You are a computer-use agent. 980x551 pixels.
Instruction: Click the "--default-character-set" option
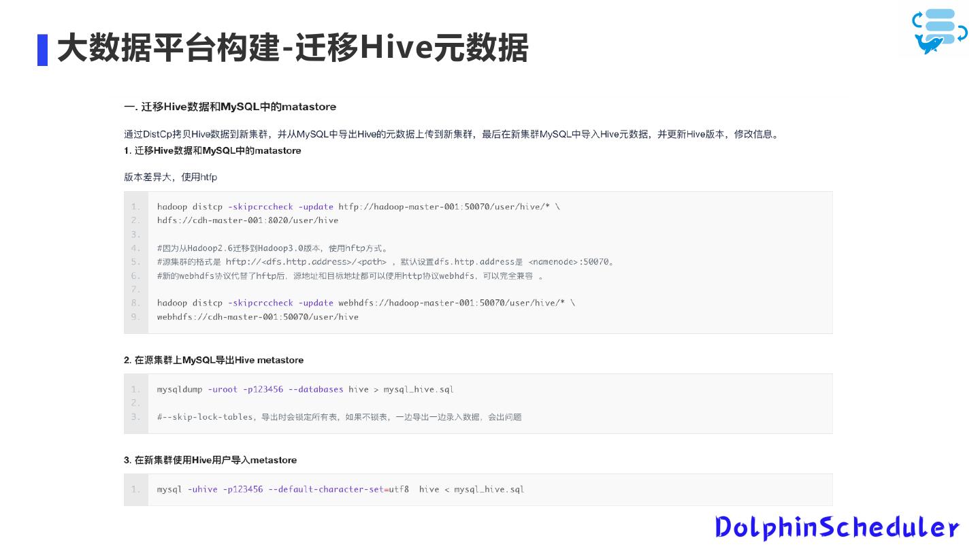tap(326, 489)
